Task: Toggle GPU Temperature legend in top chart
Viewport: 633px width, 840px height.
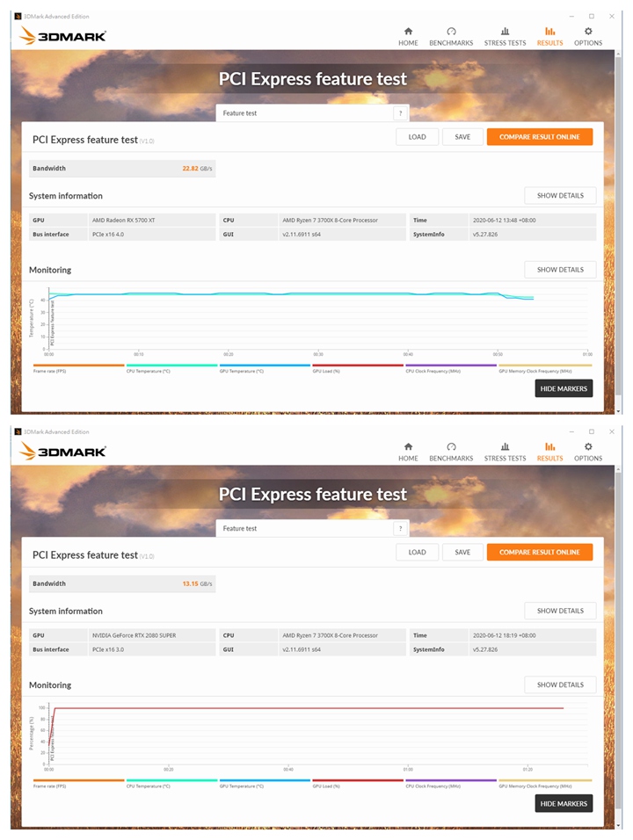Action: click(265, 368)
